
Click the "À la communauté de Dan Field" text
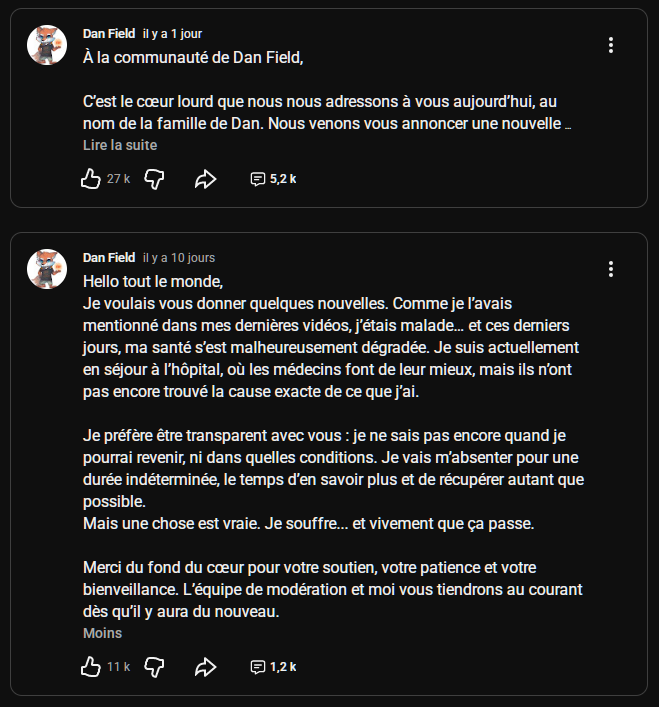coord(192,56)
